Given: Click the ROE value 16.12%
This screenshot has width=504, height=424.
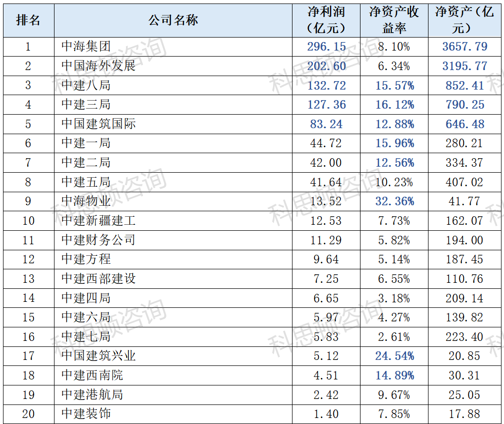Looking at the screenshot, I should click(394, 105).
